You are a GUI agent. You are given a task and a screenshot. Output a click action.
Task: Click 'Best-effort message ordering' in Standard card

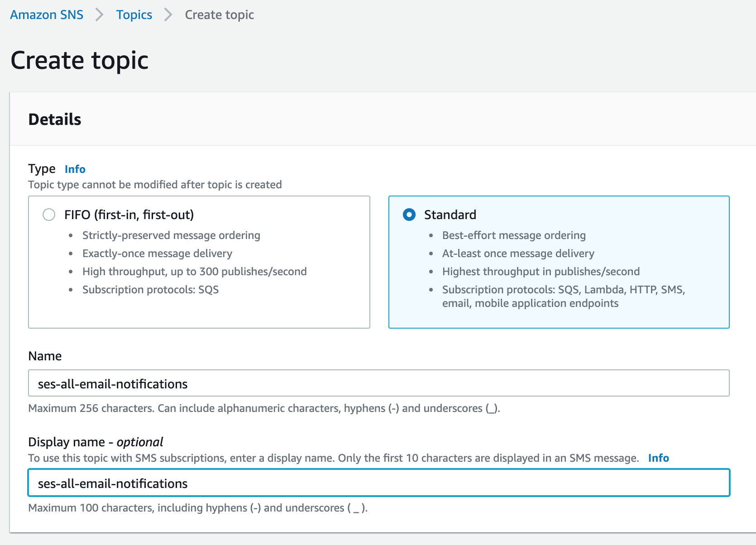pyautogui.click(x=514, y=235)
